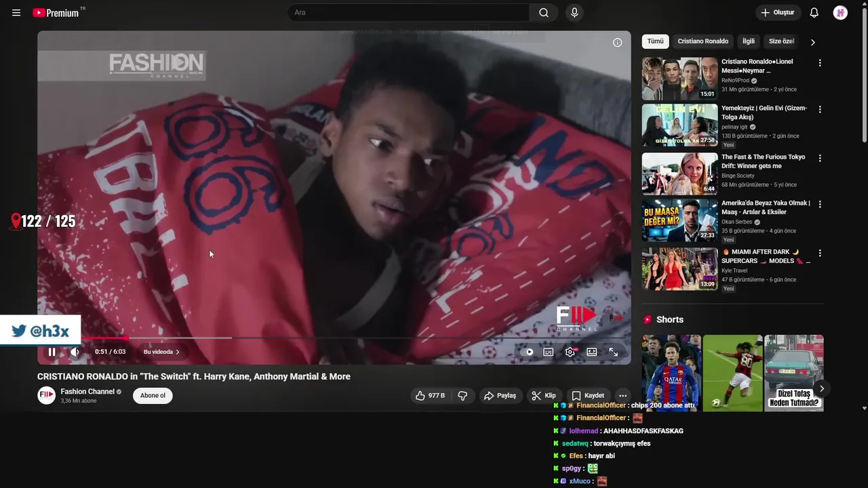The height and width of the screenshot is (488, 868).
Task: Open player settings gear
Action: coord(570,352)
